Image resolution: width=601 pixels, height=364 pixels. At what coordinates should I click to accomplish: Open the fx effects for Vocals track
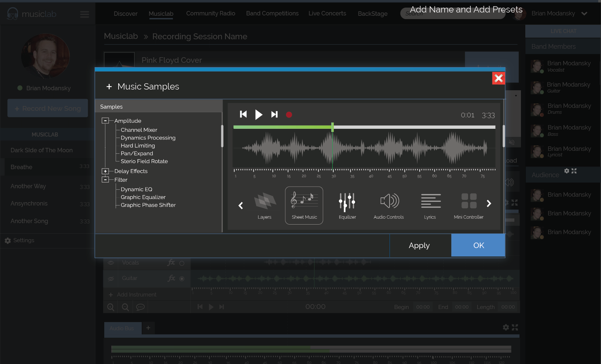tap(171, 262)
